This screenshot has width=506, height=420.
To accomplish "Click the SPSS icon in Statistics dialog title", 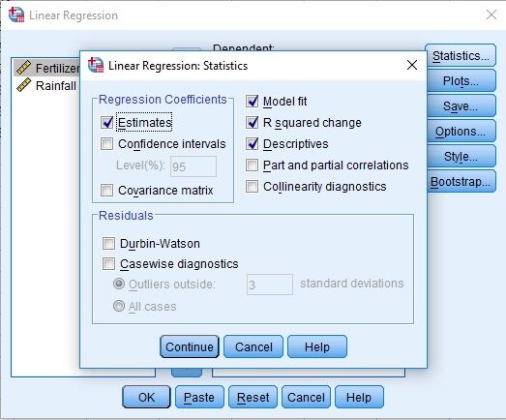I will [96, 65].
